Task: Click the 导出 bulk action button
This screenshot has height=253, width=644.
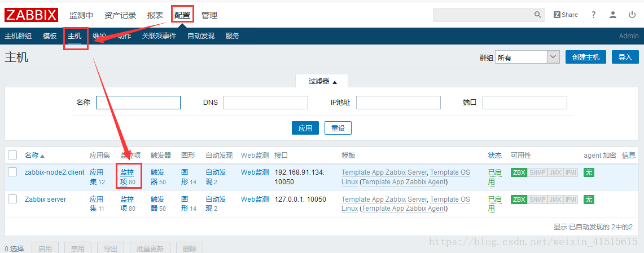Action: (x=111, y=248)
